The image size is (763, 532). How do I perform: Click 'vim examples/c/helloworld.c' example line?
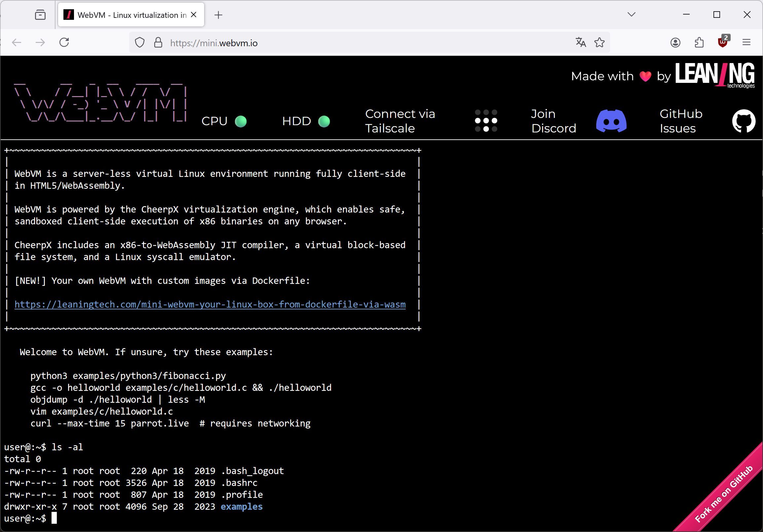(102, 411)
